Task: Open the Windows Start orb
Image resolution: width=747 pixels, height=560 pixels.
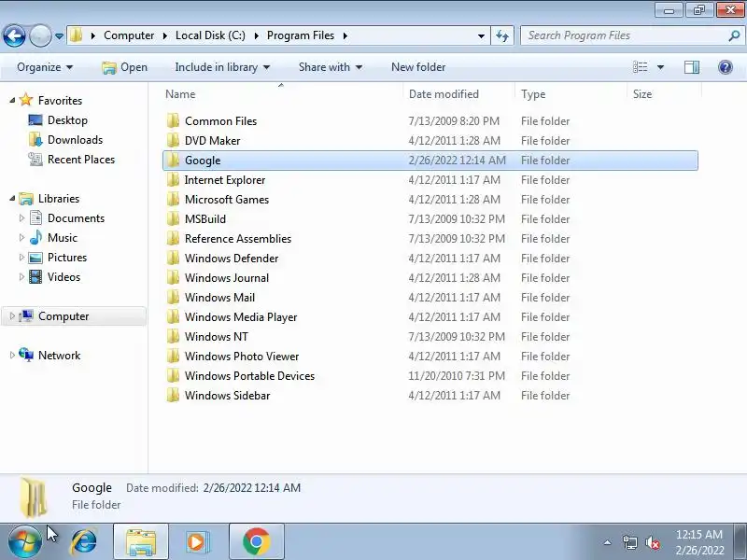Action: (x=23, y=542)
